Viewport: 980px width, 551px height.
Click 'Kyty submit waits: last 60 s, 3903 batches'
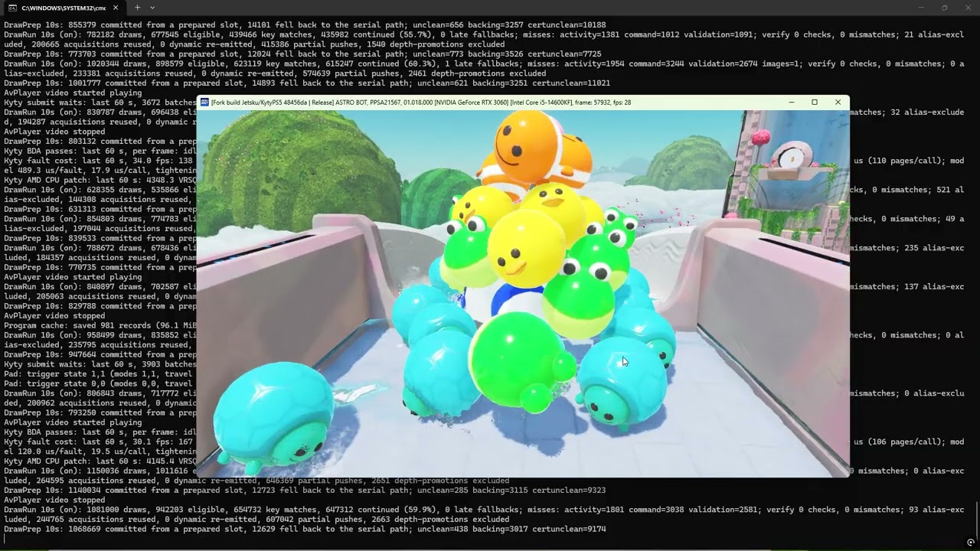coord(100,364)
